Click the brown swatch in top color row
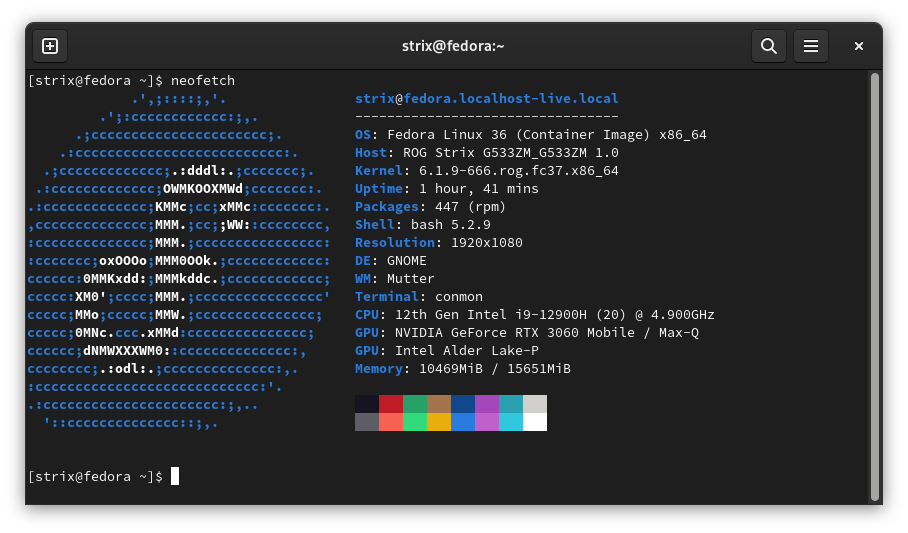The image size is (908, 533). tap(439, 404)
